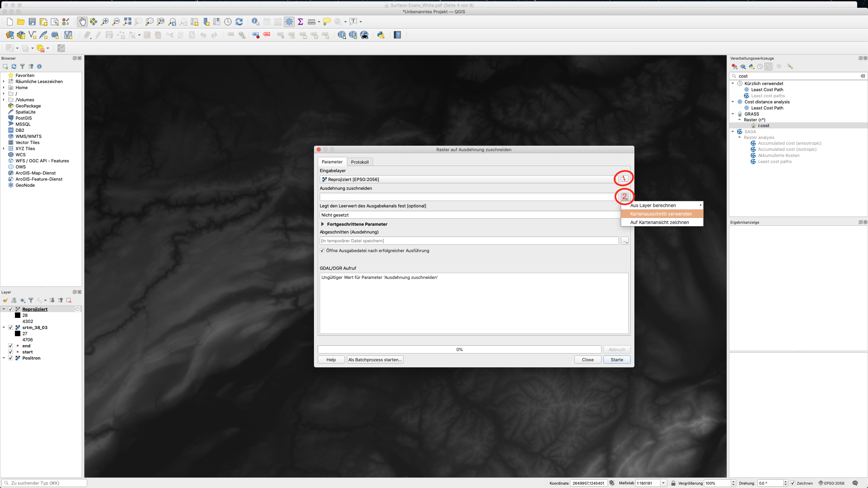Collapse the SAGA provider group

[733, 131]
